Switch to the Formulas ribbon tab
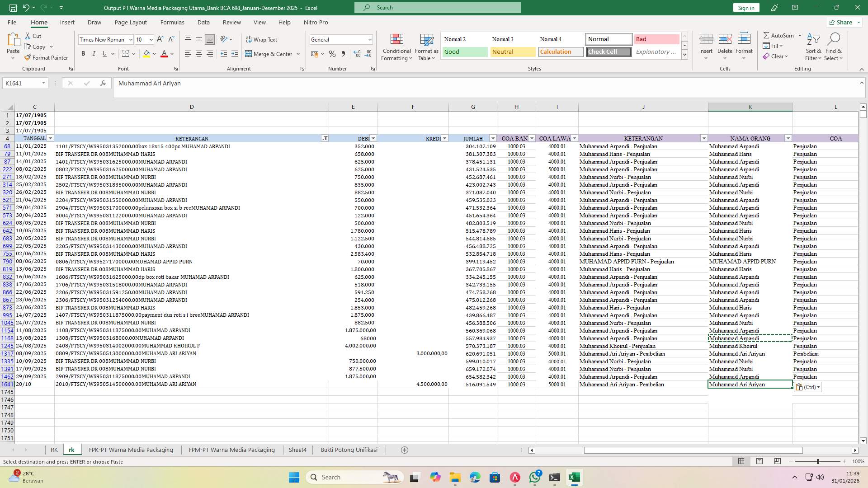The height and width of the screenshot is (488, 868). [172, 22]
